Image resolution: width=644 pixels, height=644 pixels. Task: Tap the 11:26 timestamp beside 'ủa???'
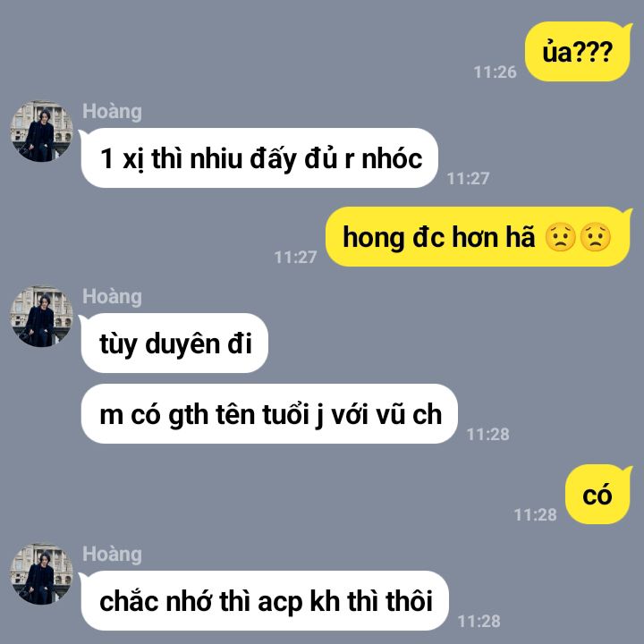coord(495,72)
